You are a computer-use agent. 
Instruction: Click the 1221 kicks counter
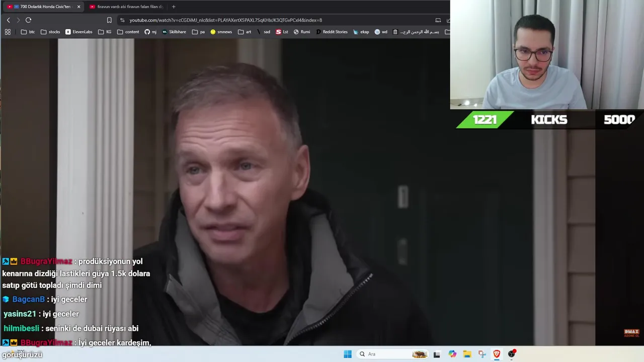click(485, 120)
